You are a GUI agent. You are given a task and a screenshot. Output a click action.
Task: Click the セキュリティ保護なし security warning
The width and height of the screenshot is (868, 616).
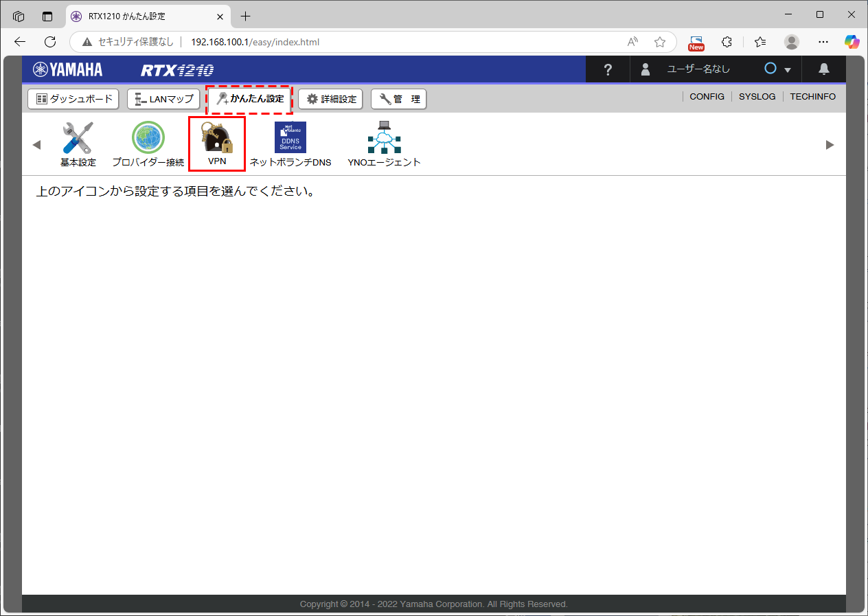point(128,42)
